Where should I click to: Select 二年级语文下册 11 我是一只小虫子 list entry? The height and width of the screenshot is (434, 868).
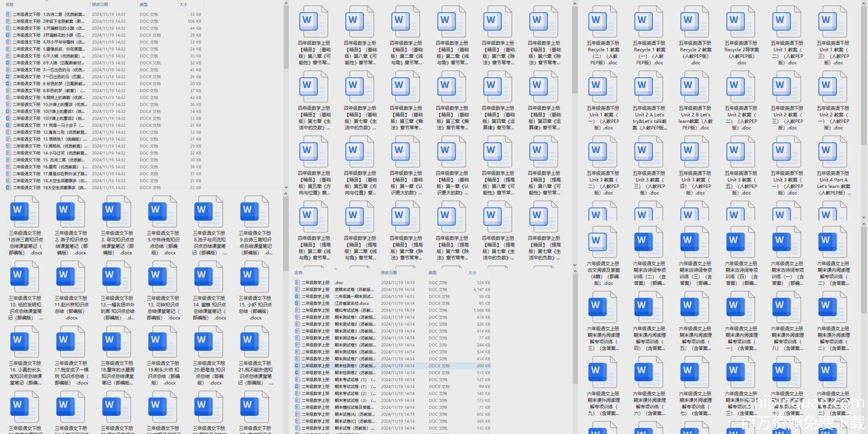[x=48, y=125]
